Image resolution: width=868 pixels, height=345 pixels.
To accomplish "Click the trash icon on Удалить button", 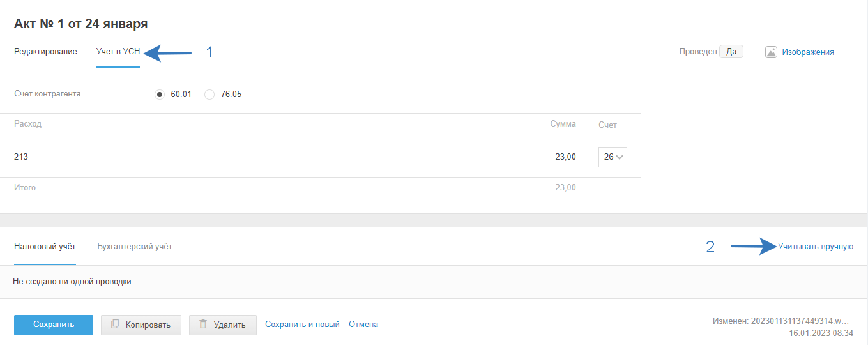I will [x=203, y=325].
